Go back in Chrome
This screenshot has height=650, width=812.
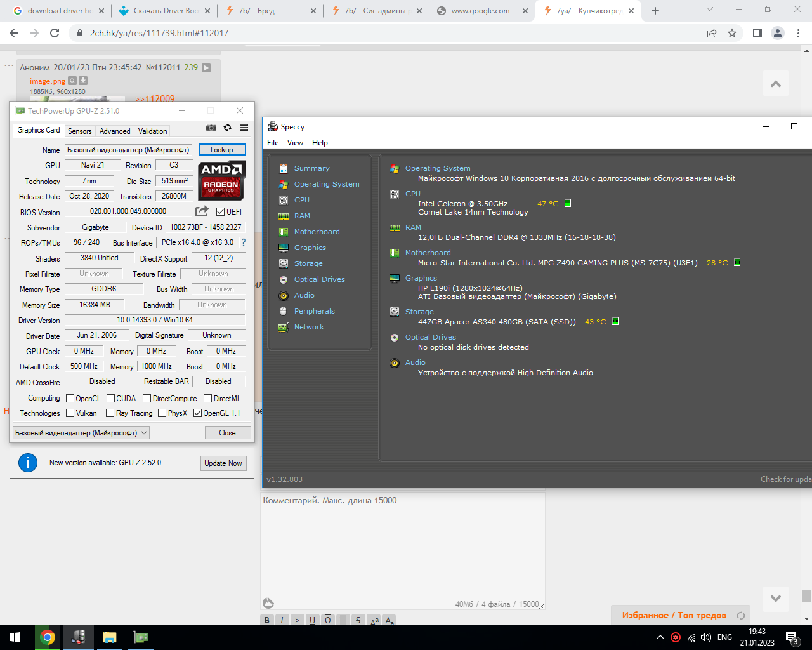tap(14, 33)
